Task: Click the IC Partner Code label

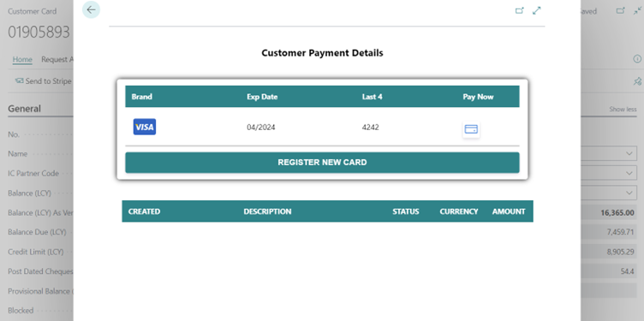Action: [33, 173]
